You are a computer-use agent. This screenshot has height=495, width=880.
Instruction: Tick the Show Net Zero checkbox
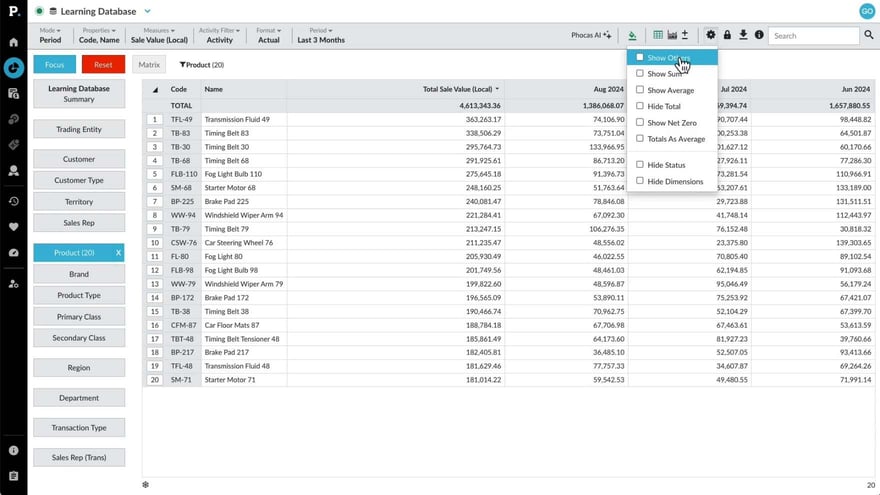click(x=639, y=122)
